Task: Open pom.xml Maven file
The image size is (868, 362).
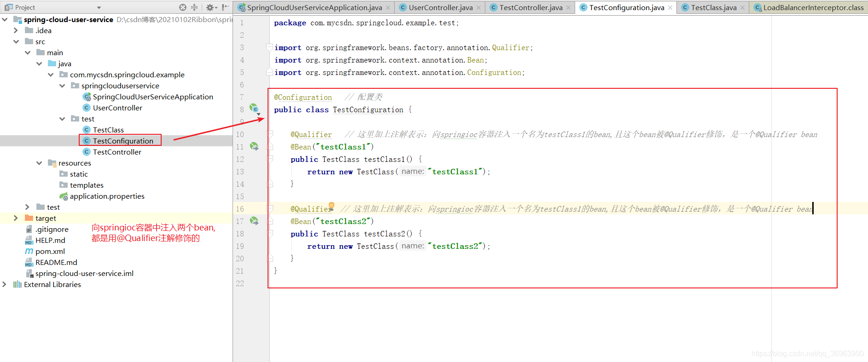Action: [x=50, y=251]
